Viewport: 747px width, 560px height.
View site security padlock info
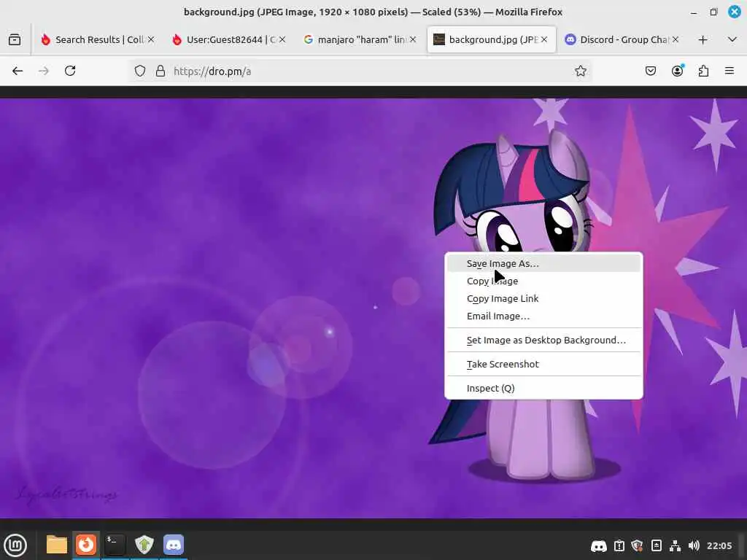[x=160, y=71]
